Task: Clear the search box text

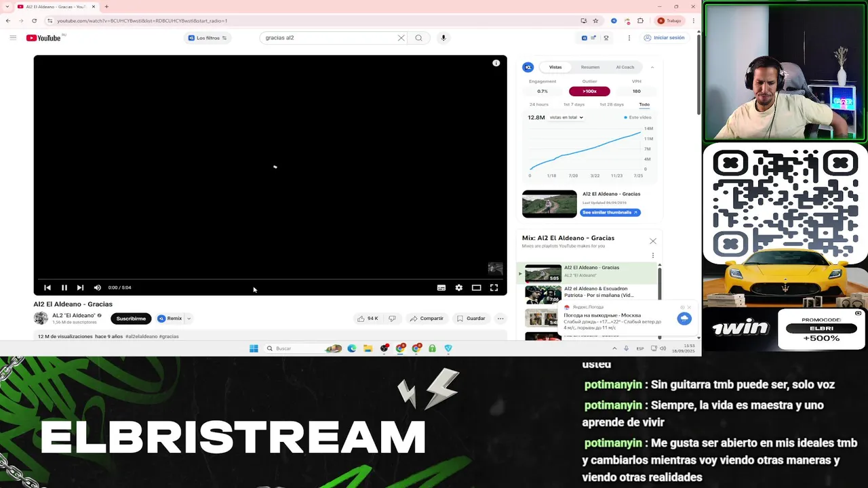Action: [x=401, y=38]
